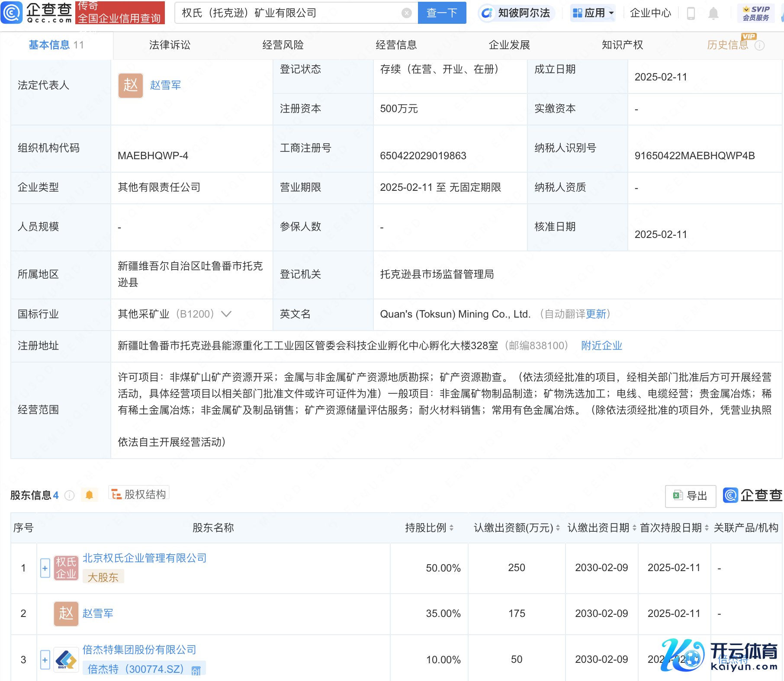Sort by 持股比例 column
This screenshot has width=784, height=681.
click(451, 528)
